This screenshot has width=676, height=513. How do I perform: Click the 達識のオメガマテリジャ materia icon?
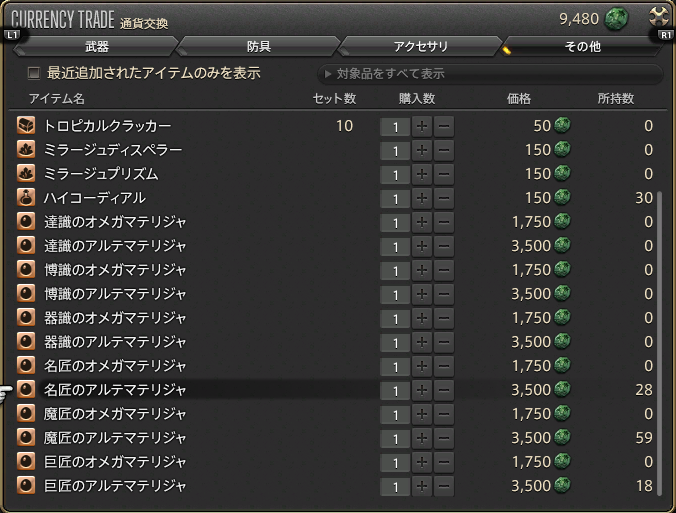[26, 222]
